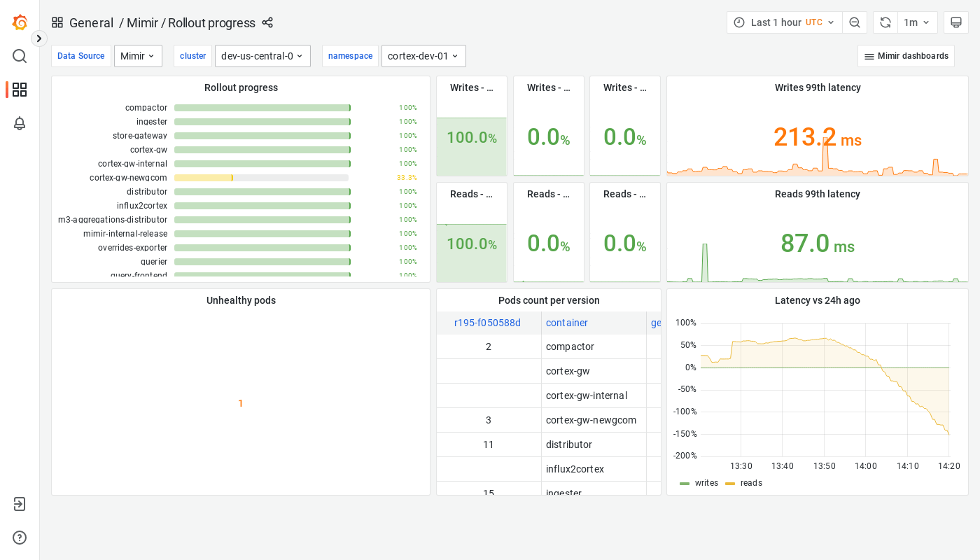
Task: Enable TV cycle view mode
Action: [x=956, y=22]
